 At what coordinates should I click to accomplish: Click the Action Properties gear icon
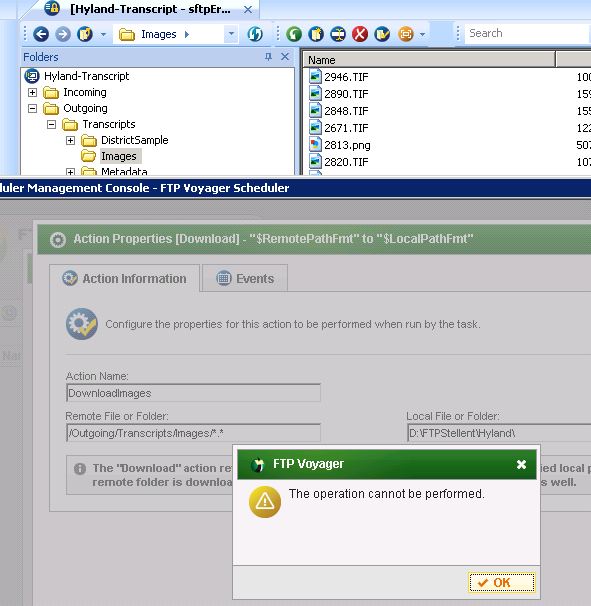click(58, 240)
